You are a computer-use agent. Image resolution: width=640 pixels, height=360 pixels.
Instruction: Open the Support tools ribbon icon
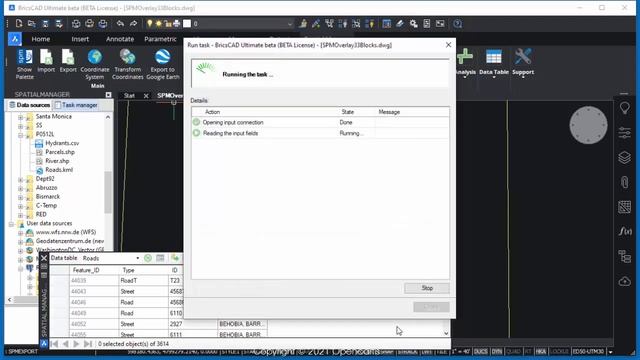(523, 62)
